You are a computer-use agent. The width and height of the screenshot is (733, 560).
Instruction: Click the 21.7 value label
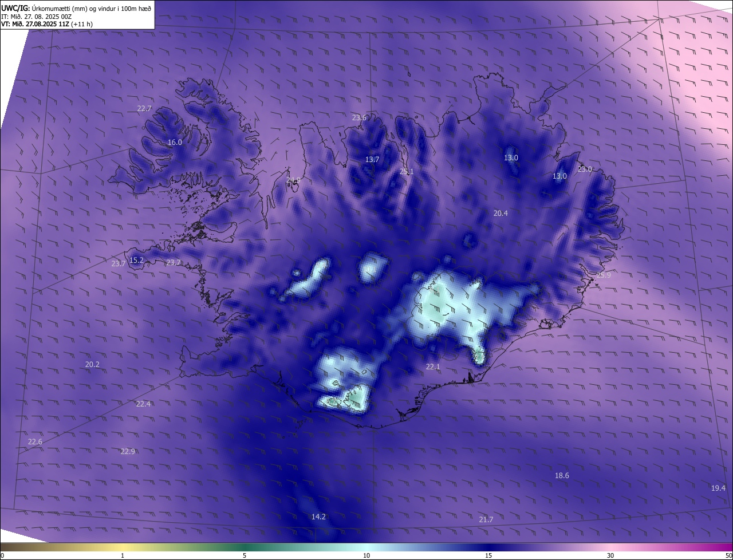(x=486, y=520)
